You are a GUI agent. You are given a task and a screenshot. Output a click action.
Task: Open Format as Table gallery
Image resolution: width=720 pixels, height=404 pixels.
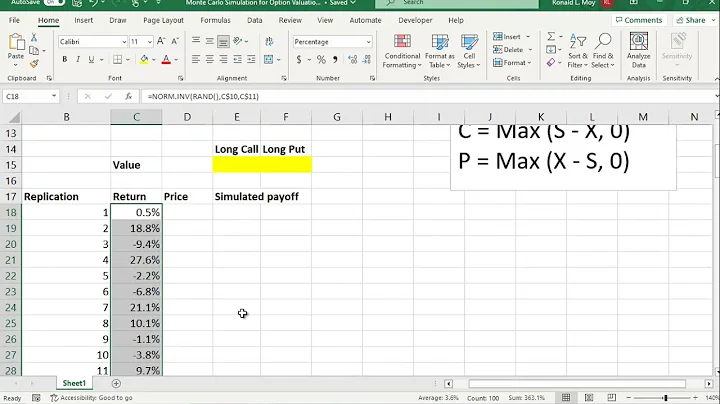coord(439,51)
